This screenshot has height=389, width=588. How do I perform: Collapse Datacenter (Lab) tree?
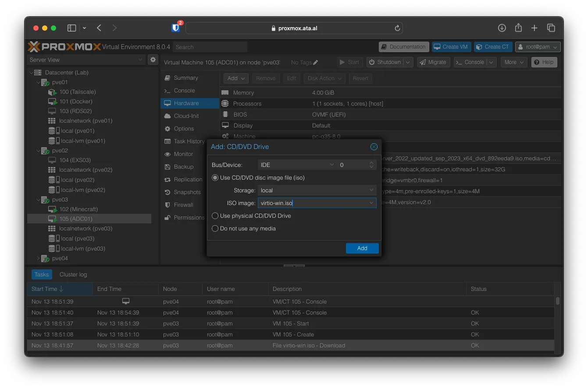[x=31, y=73]
